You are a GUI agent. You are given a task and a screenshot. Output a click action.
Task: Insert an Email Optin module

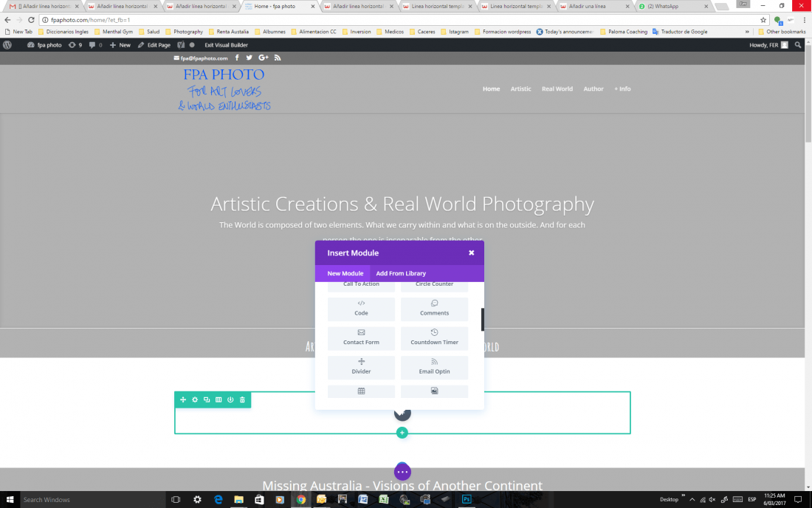tap(434, 367)
